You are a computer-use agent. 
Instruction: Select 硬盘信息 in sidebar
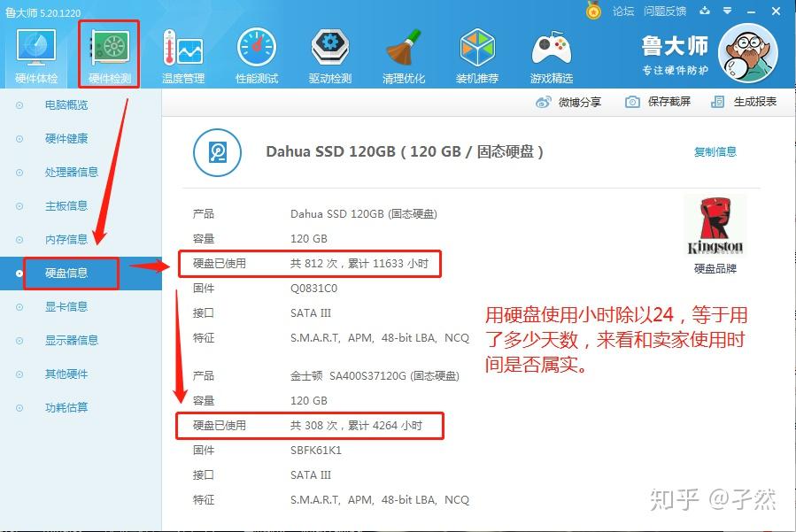(x=66, y=274)
